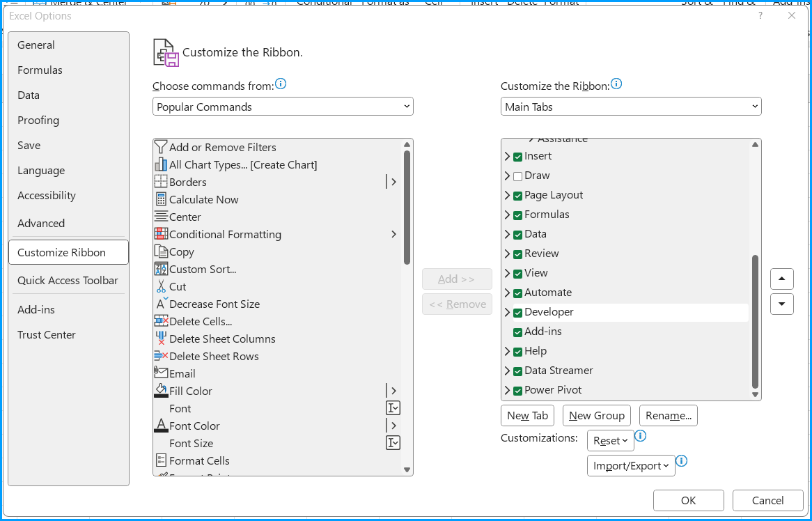This screenshot has height=521, width=812.
Task: Click the up arrow to move Developer tab
Action: click(x=781, y=279)
